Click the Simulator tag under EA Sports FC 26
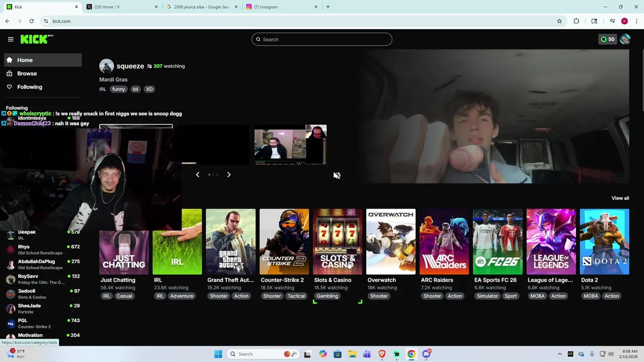Viewport: 644px width, 362px height. [488, 296]
